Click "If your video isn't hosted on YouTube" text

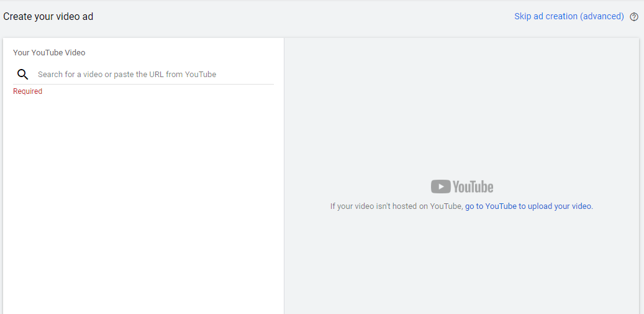pos(396,206)
